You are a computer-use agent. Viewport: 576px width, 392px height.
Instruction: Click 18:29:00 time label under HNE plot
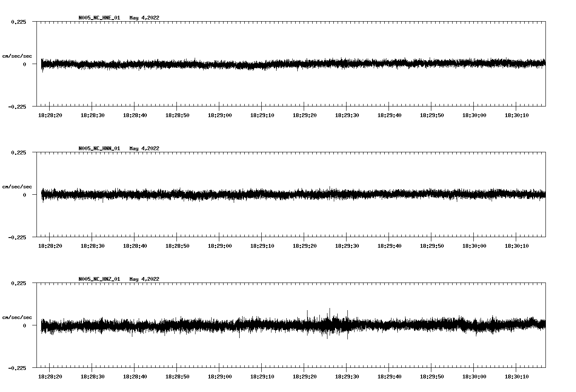(220, 115)
